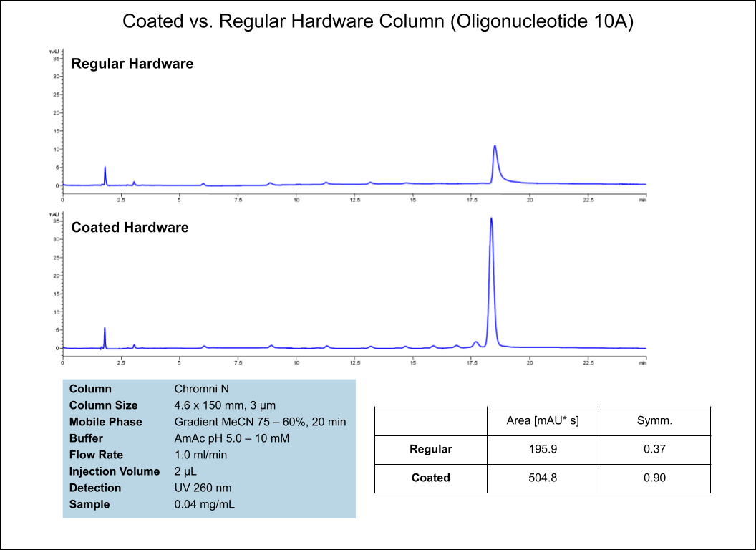Click the Regular area value 195.9
This screenshot has width=756, height=550.
pyautogui.click(x=542, y=450)
